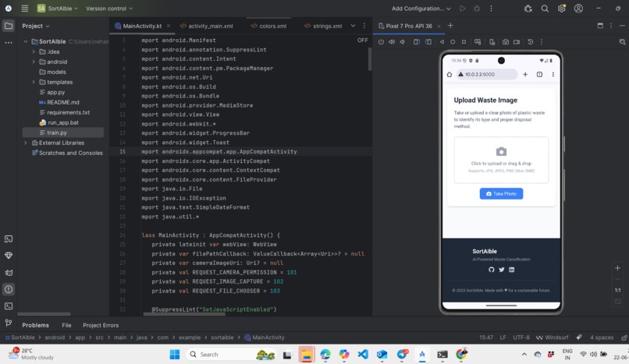Image resolution: width=629 pixels, height=364 pixels.
Task: Open the Project view mode dropdown
Action: [36, 26]
